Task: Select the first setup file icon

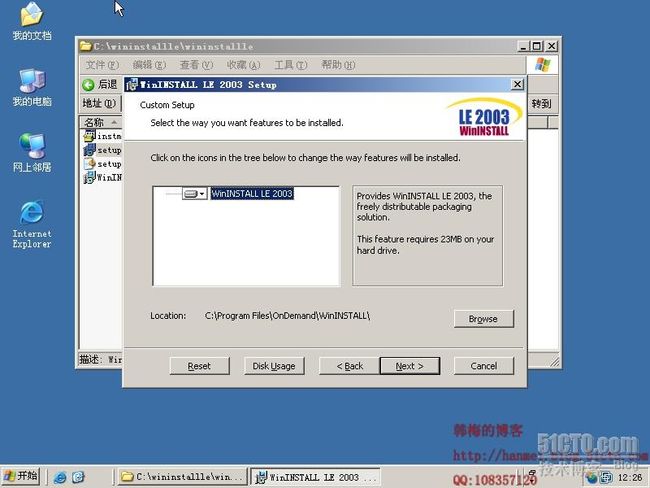Action: [x=90, y=150]
